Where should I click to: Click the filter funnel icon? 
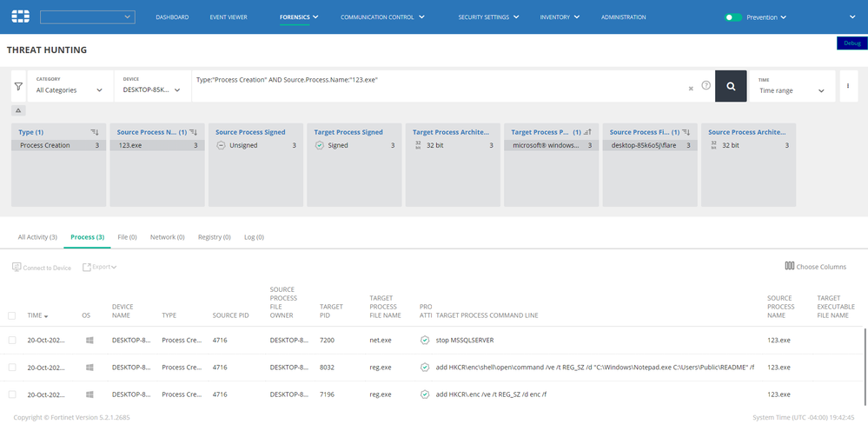18,86
